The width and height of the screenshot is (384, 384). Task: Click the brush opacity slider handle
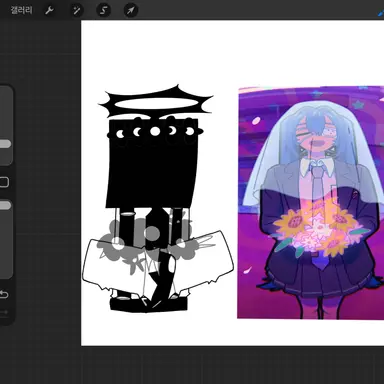pos(5,205)
